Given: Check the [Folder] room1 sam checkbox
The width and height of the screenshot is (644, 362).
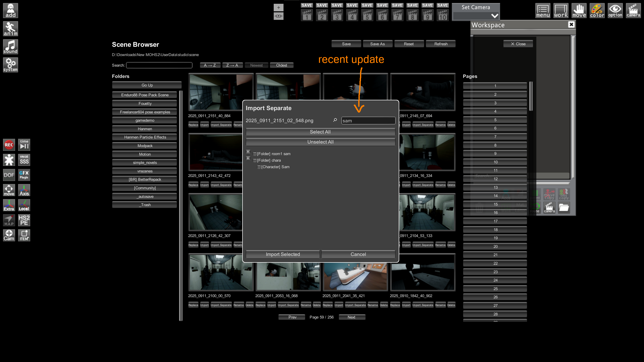Looking at the screenshot, I should click(x=255, y=154).
